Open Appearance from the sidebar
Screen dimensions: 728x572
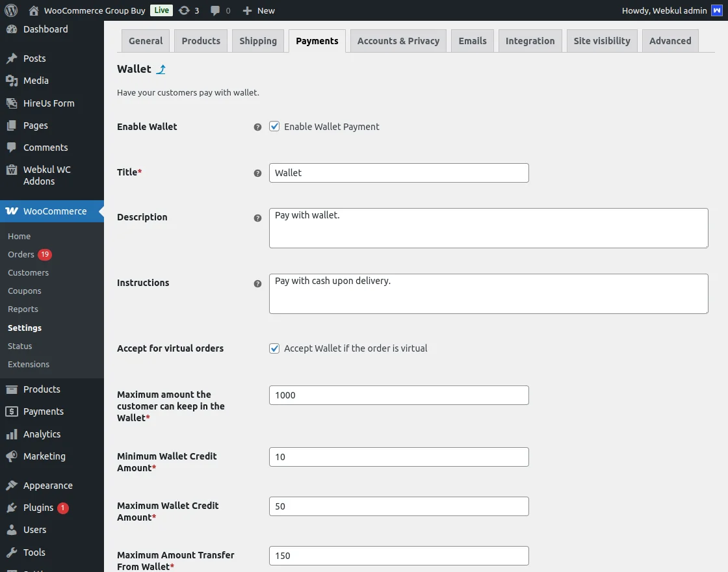click(46, 485)
